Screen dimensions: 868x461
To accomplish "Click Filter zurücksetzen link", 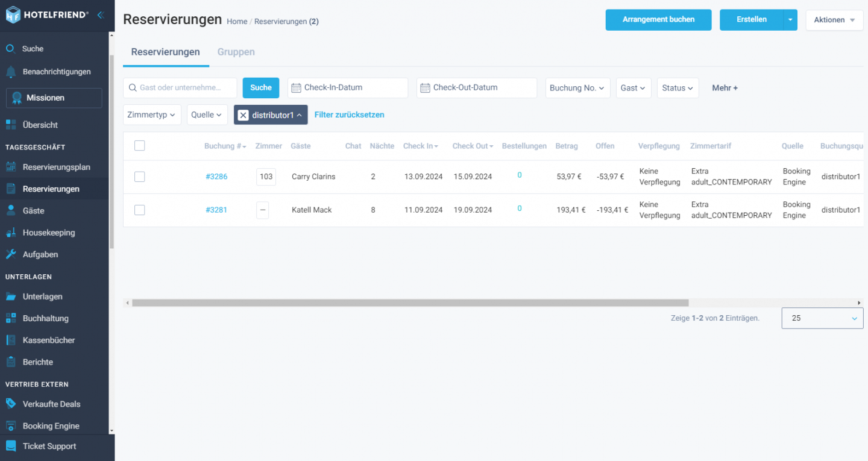I will pos(349,114).
